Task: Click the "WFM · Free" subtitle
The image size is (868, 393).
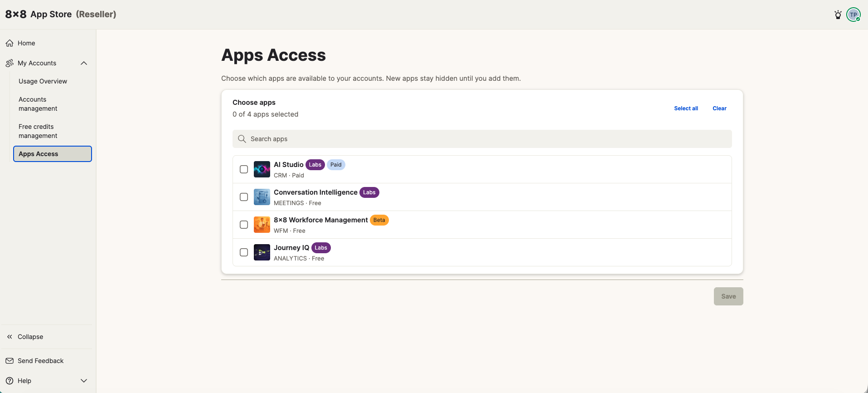Action: [290, 231]
